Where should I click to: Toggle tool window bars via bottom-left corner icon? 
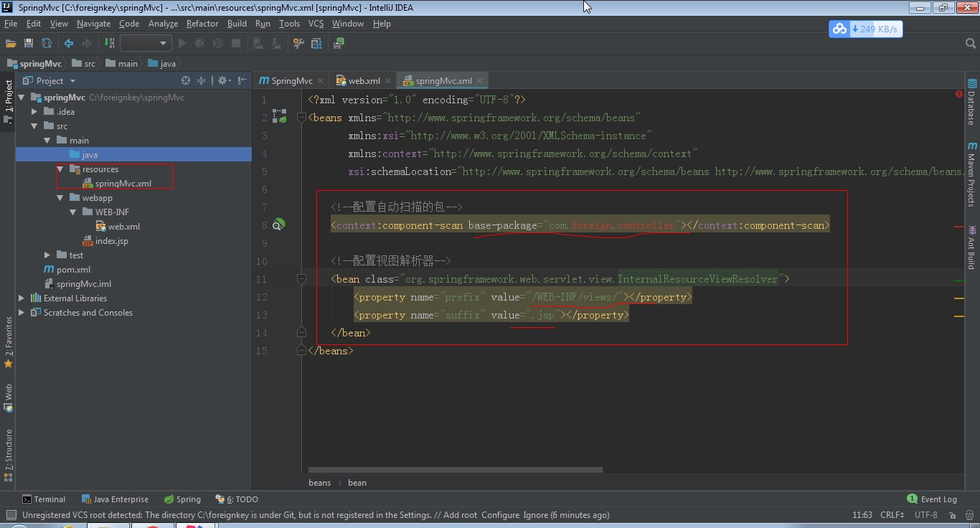[x=11, y=515]
